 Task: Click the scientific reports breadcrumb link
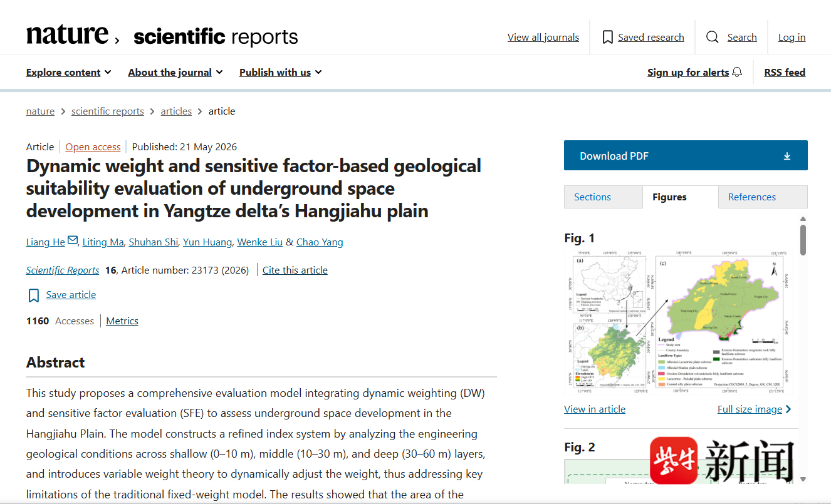[x=108, y=111]
